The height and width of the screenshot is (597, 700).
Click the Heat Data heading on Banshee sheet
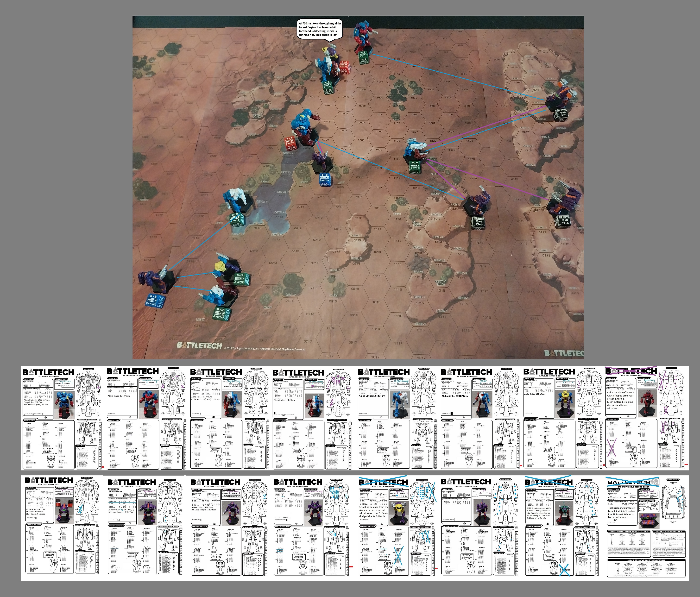coord(164,446)
